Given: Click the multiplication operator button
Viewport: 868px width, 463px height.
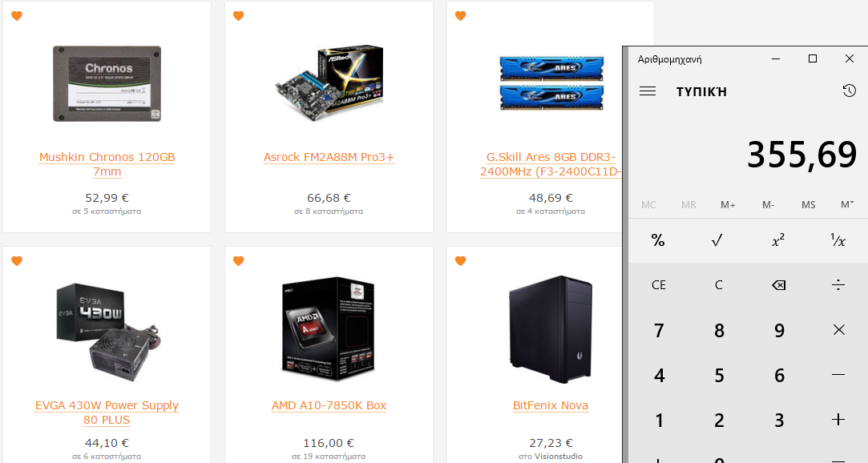Looking at the screenshot, I should (838, 330).
